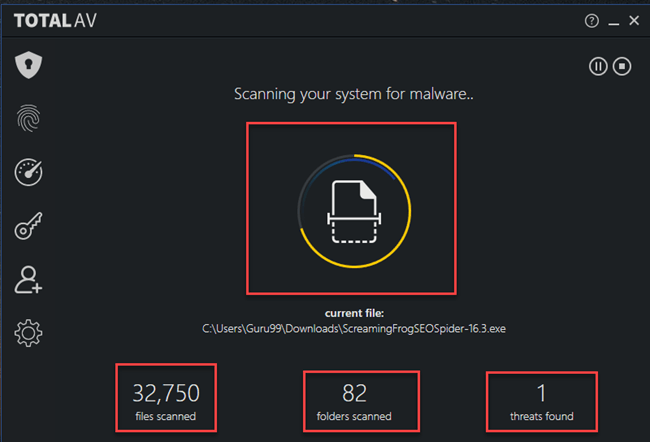Click the ScreamingFrogSEOSpider-16.3.exe file path
Viewport: 650px width, 442px height.
[354, 329]
